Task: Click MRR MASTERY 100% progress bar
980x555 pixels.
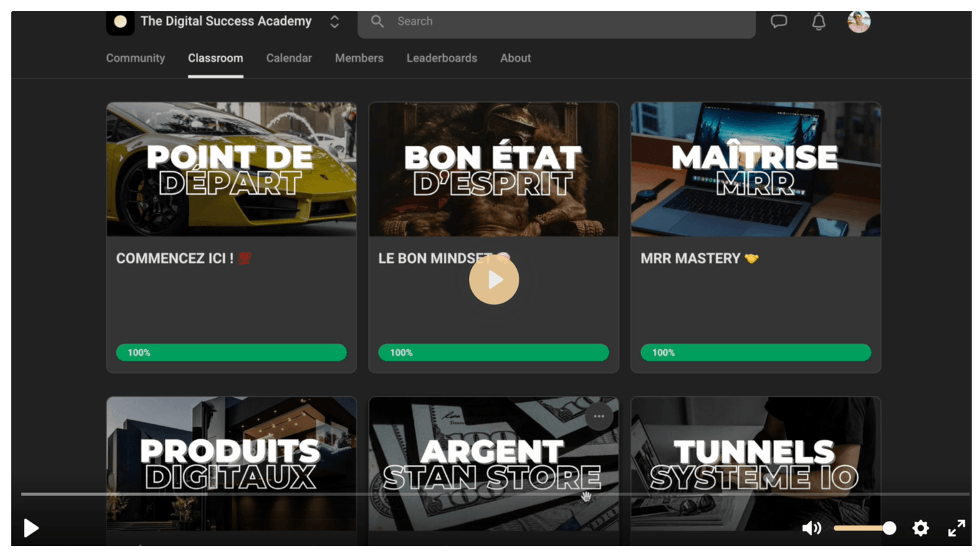Action: coord(756,352)
